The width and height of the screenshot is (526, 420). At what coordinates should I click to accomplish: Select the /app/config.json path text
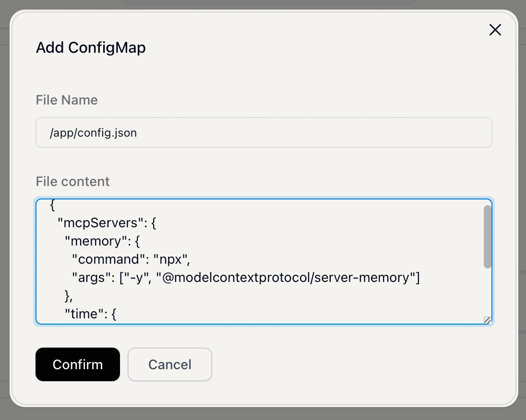[94, 132]
